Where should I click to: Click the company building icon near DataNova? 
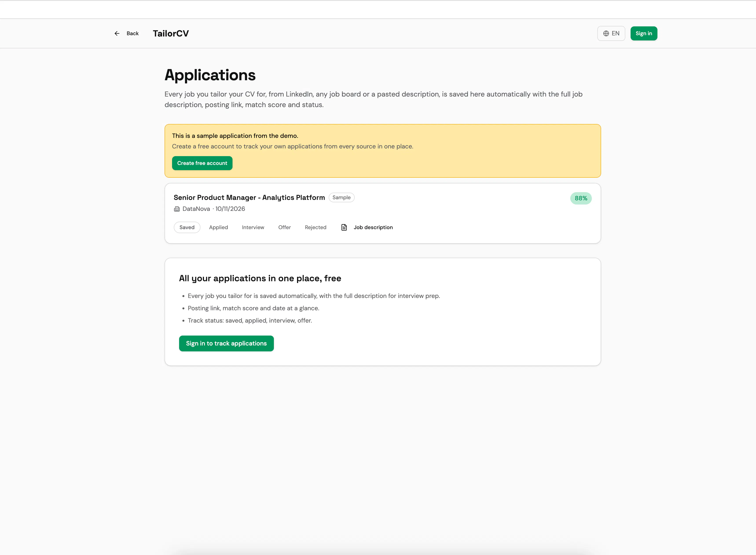pyautogui.click(x=177, y=209)
